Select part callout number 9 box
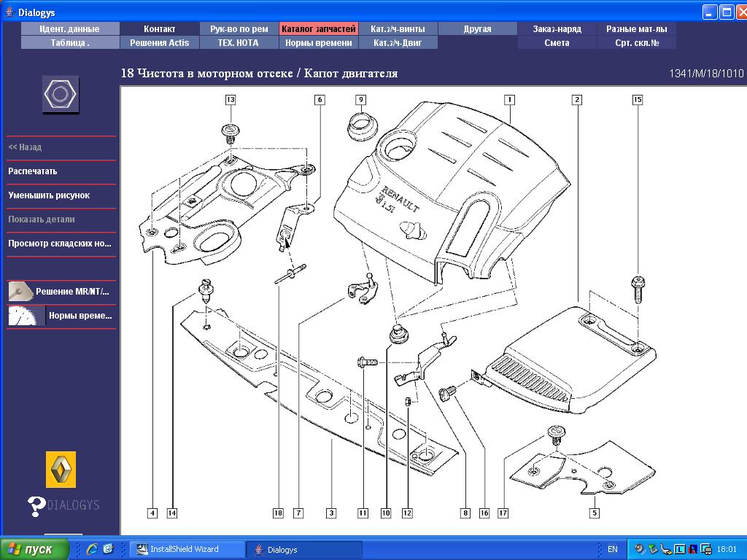Screen dimensions: 747x560 tap(360, 99)
